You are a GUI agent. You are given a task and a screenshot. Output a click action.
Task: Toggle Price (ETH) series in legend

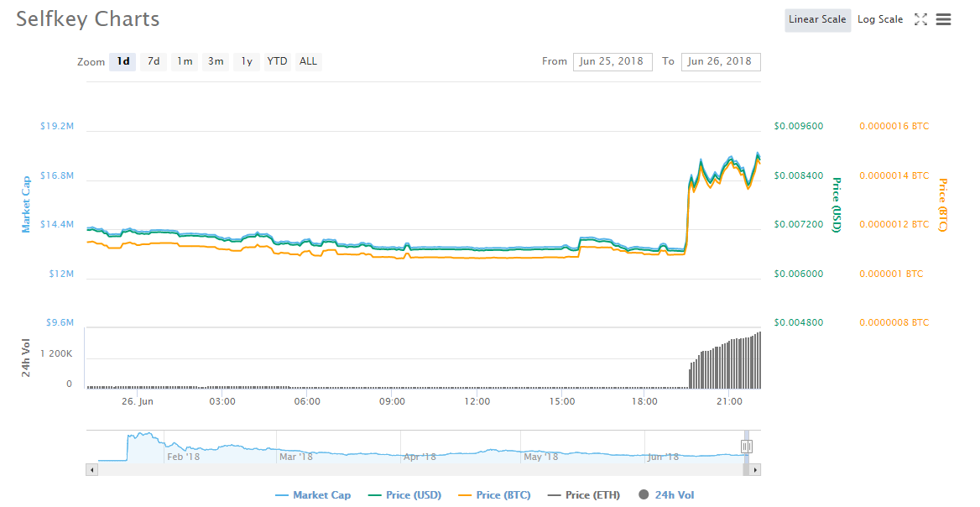[584, 495]
